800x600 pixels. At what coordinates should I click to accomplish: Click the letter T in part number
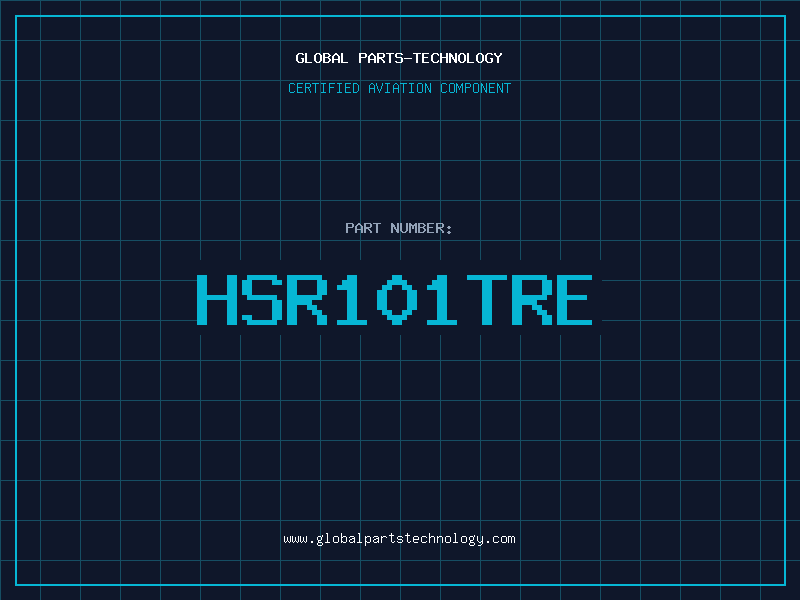click(485, 300)
